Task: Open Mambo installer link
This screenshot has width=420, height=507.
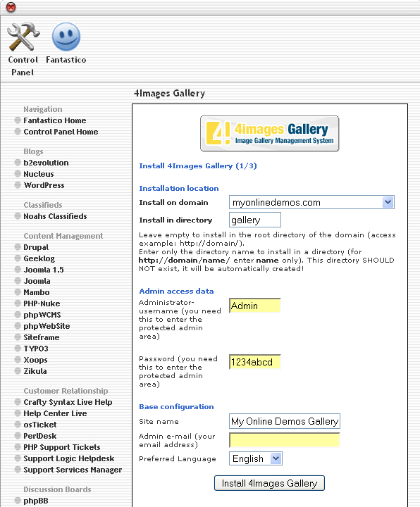Action: click(x=37, y=292)
